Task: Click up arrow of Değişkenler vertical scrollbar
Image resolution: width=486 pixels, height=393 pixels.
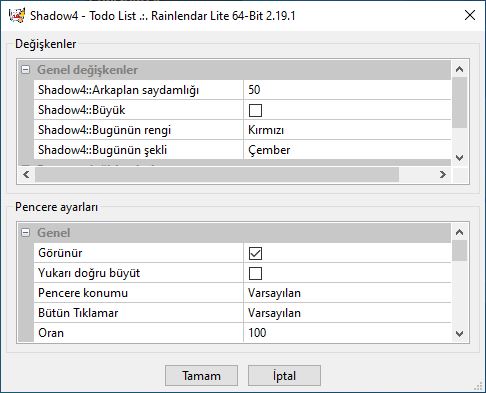Action: 459,69
